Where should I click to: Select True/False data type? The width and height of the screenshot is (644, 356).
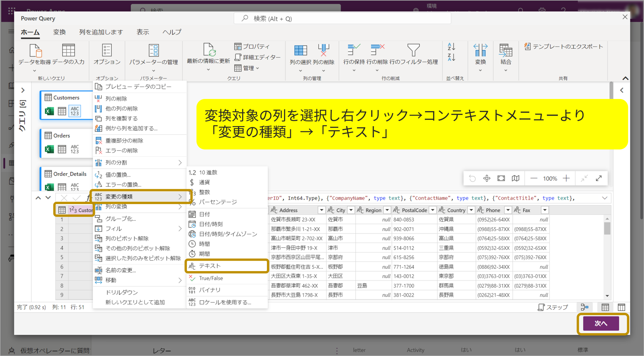pyautogui.click(x=227, y=278)
